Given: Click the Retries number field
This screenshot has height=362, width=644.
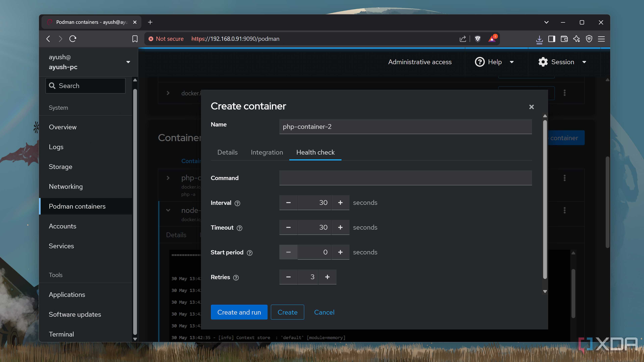Looking at the screenshot, I should coord(308,277).
